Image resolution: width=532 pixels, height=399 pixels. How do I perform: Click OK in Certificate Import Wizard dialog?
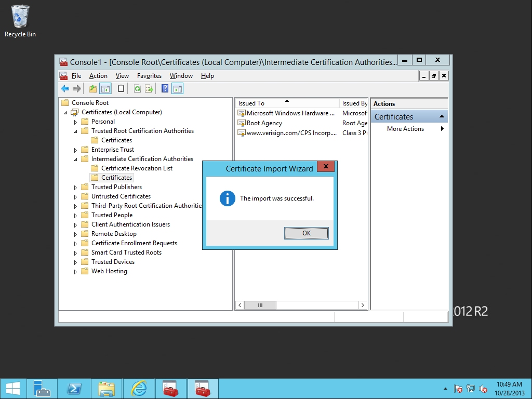307,233
